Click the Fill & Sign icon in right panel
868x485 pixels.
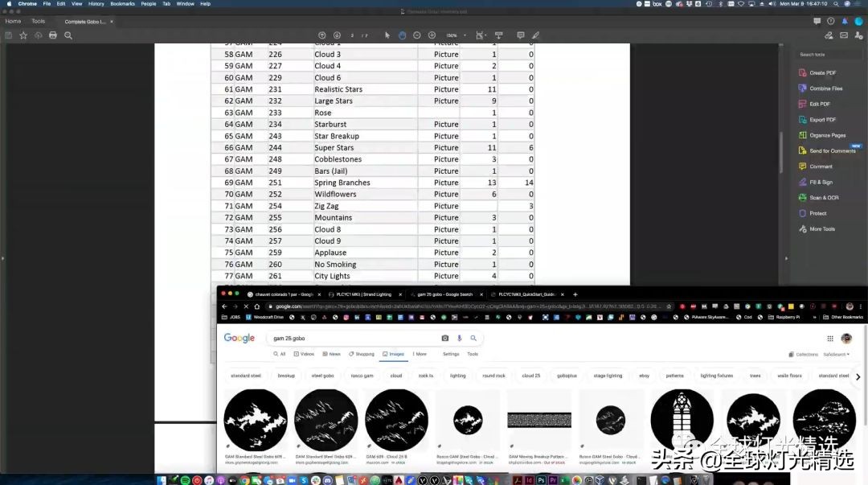click(803, 182)
